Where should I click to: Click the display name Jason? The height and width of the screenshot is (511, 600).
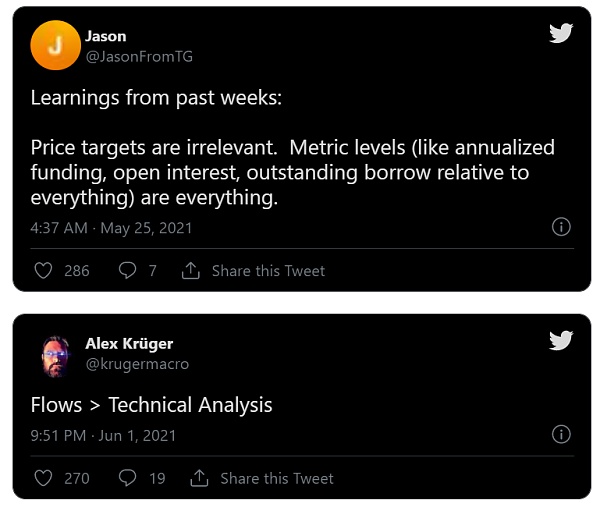(105, 36)
